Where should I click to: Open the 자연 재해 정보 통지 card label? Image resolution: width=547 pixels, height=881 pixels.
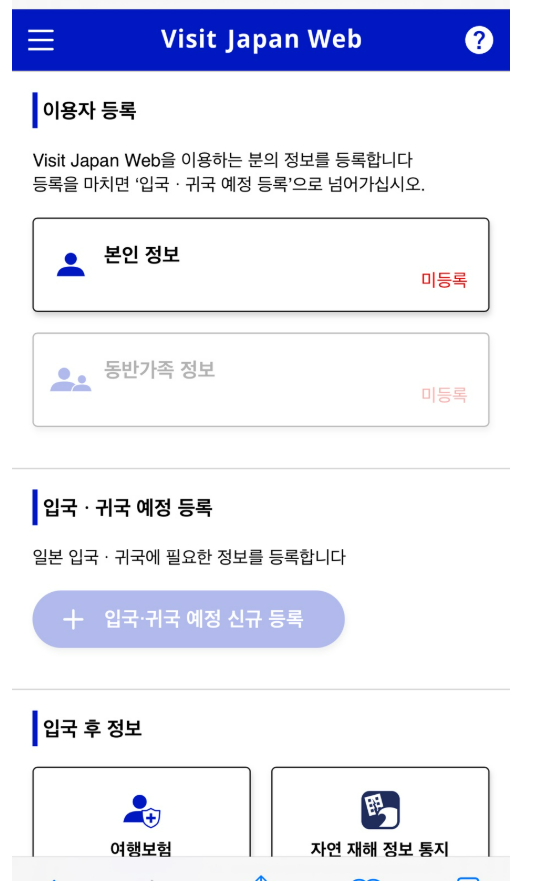click(380, 848)
